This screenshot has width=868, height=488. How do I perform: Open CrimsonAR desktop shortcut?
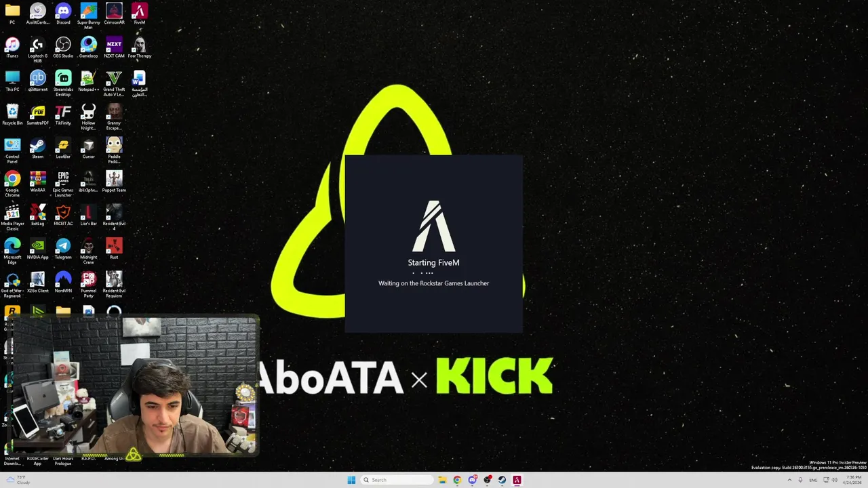click(114, 14)
